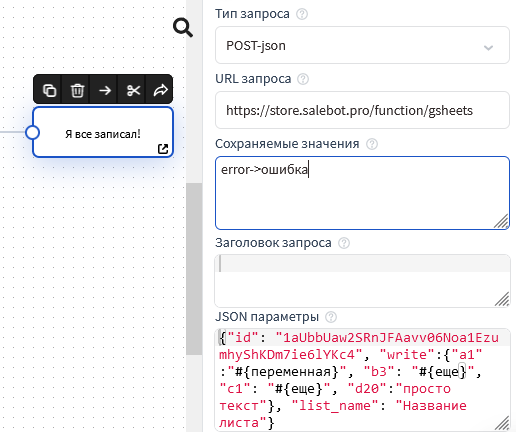
Task: Show help for JSON параметры
Action: click(331, 317)
